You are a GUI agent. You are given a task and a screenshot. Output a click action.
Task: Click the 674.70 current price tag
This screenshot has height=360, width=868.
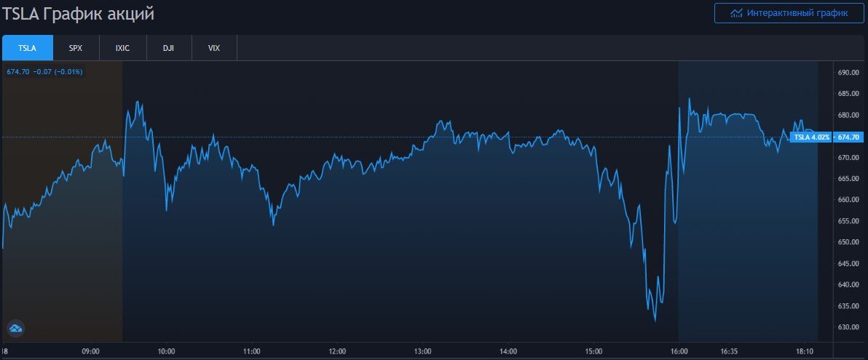(848, 137)
